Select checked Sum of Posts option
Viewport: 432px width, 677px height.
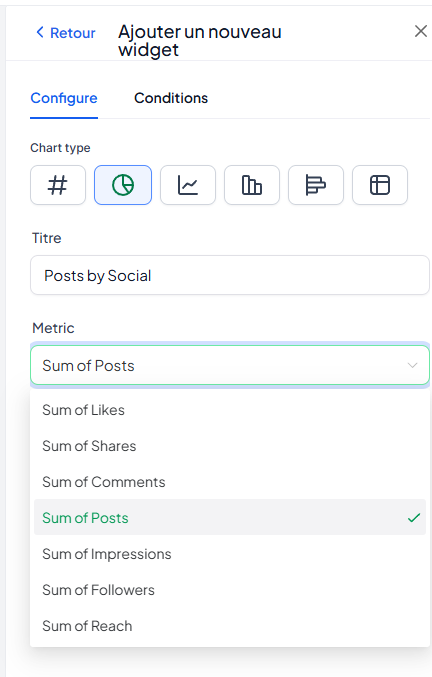point(230,518)
